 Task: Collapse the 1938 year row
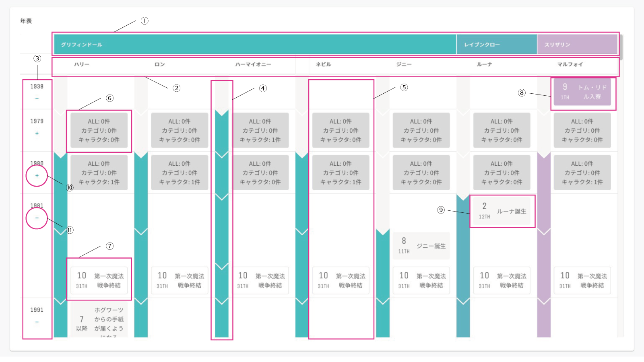tap(37, 99)
